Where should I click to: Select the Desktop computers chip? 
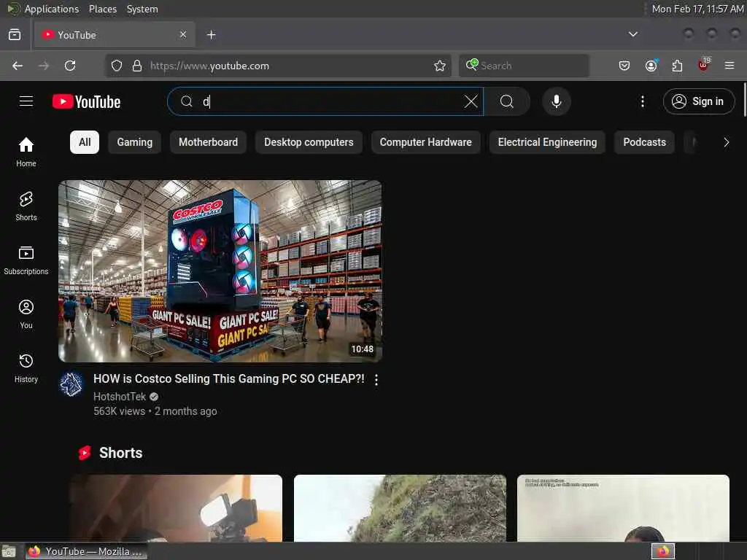point(309,142)
